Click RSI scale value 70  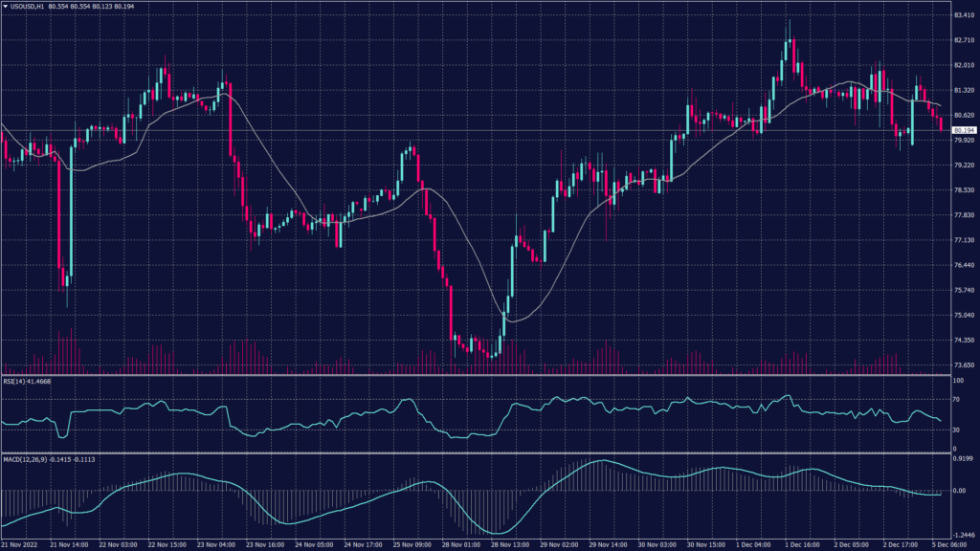pyautogui.click(x=957, y=401)
